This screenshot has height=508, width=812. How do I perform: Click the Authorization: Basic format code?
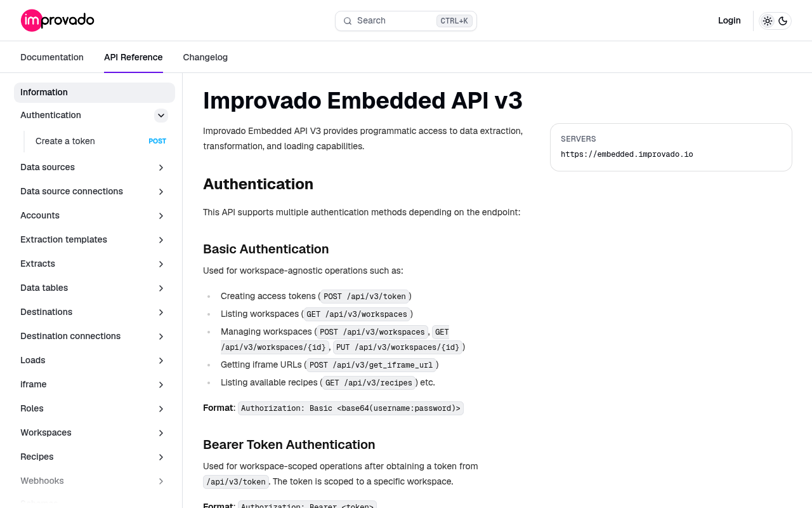click(351, 408)
